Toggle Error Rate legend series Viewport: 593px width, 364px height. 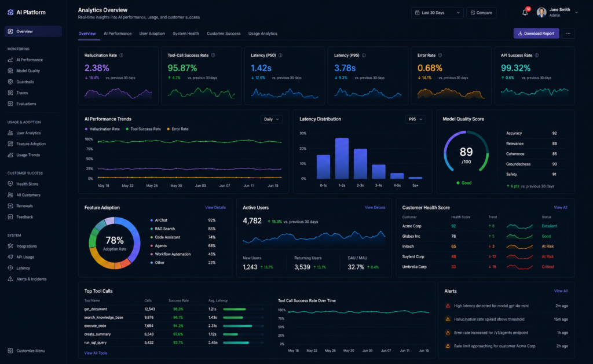click(x=178, y=129)
